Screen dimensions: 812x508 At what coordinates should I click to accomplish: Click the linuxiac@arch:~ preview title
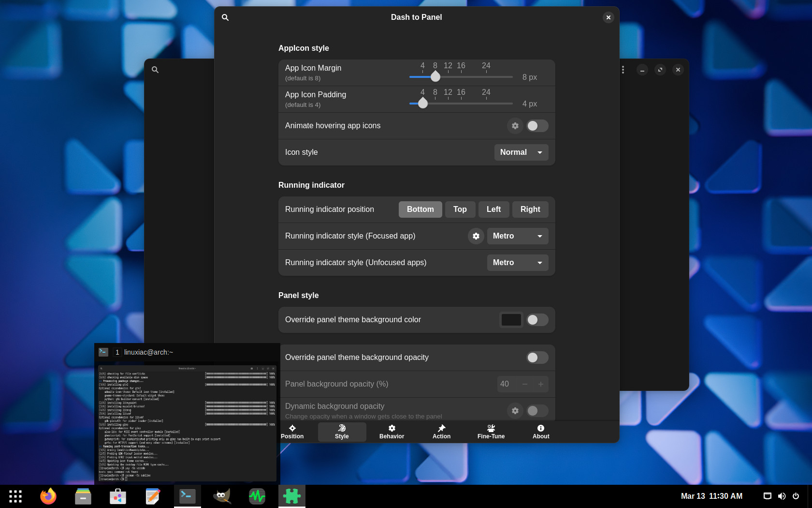(x=148, y=352)
